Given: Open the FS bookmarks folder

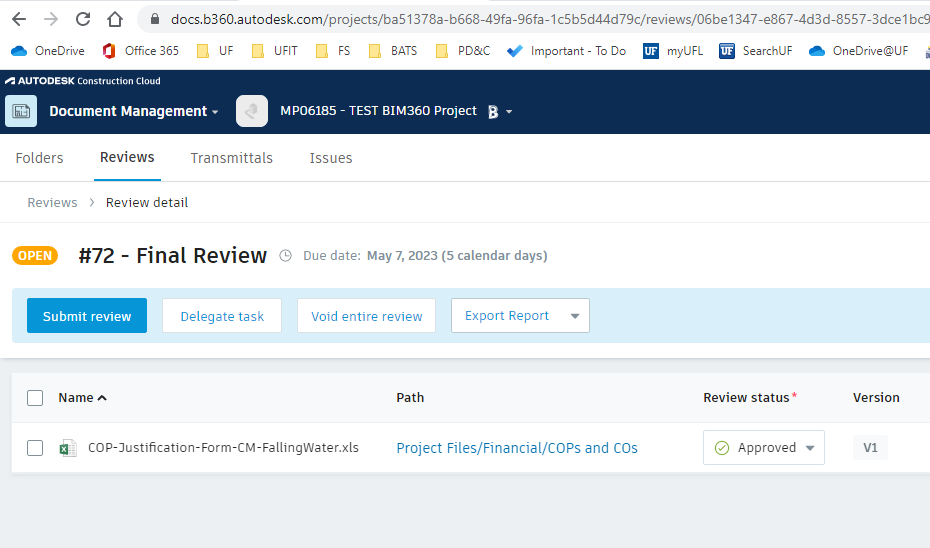Looking at the screenshot, I should 333,51.
